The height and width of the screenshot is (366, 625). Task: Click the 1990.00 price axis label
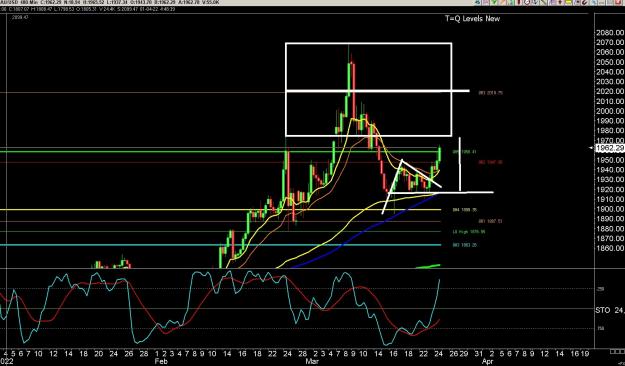pos(610,121)
